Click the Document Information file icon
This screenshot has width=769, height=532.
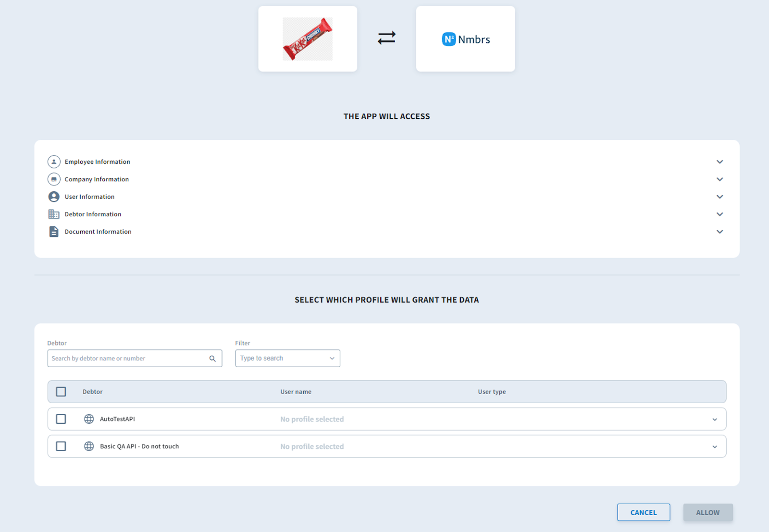tap(54, 232)
